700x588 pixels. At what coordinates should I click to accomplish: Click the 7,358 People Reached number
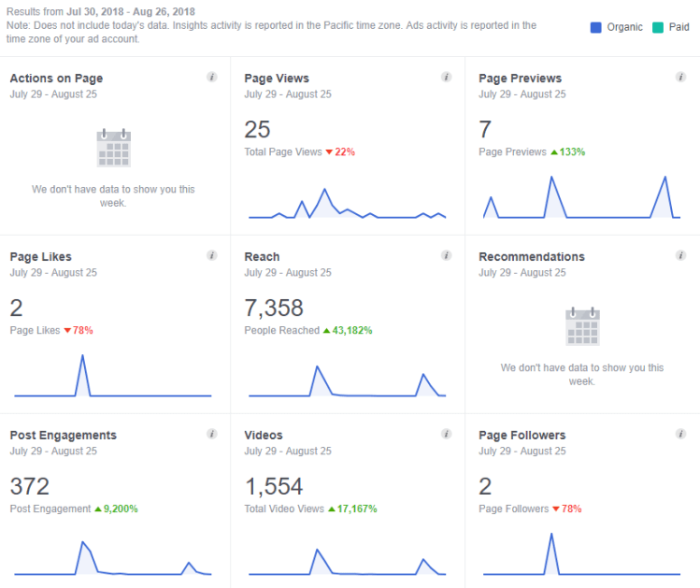pyautogui.click(x=274, y=308)
